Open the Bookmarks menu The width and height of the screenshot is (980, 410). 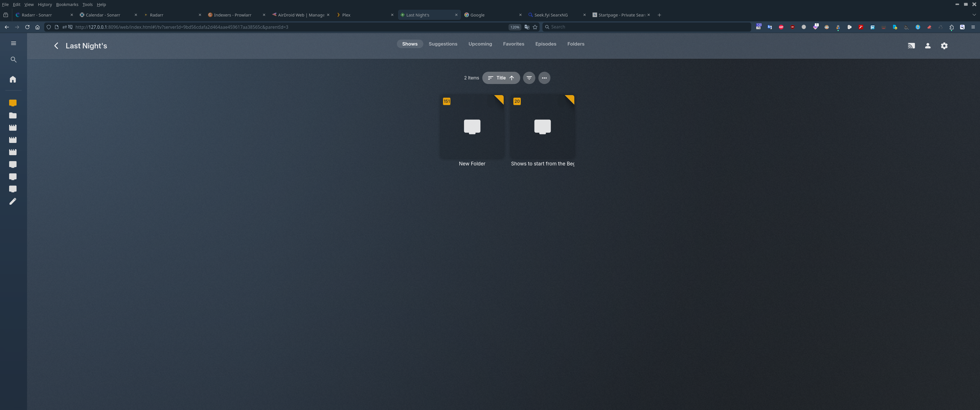(67, 5)
